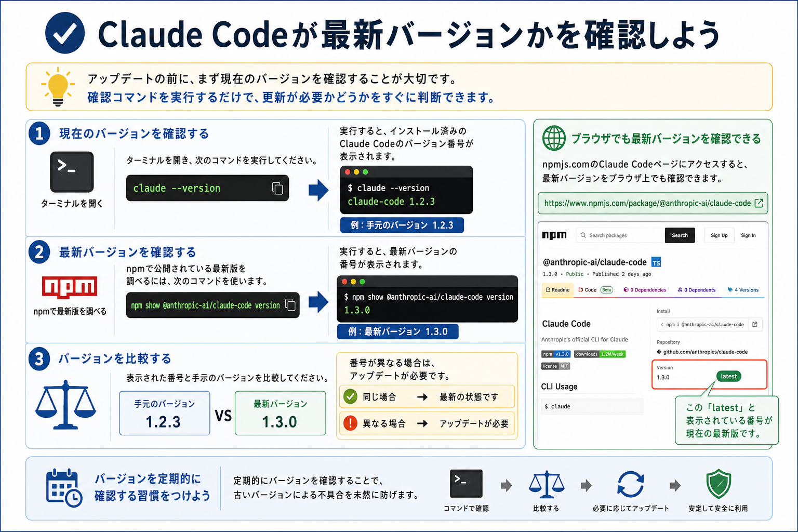Screen dimensions: 798x532
Task: Click the $ claude code snippet
Action: pos(592,406)
